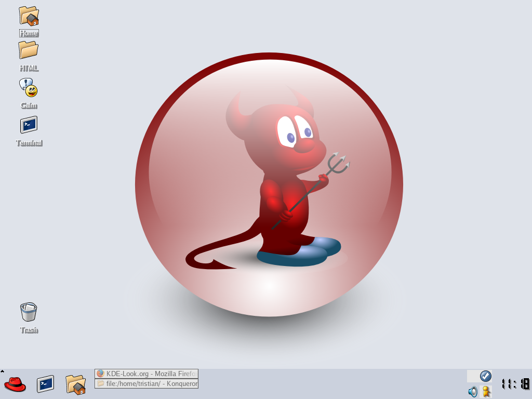This screenshot has height=399, width=532.
Task: Open home folder from the panel
Action: (76, 384)
